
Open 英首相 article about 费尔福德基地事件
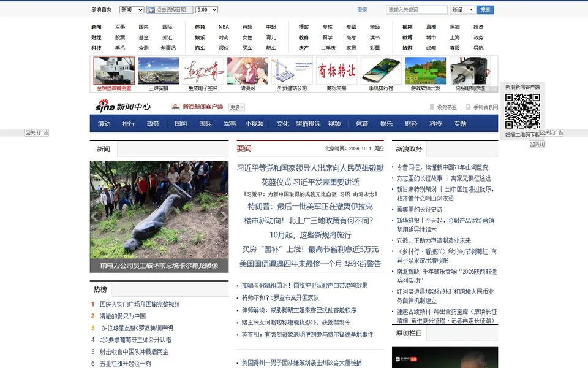point(307,335)
